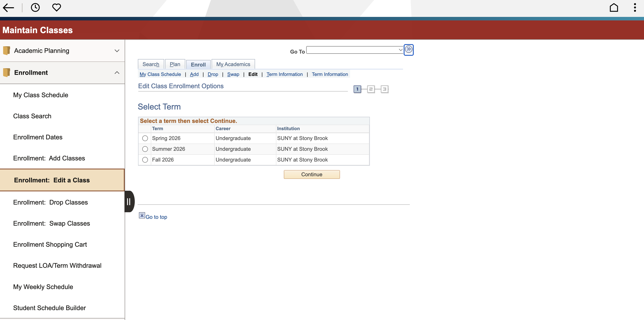Open the three-dot actions menu
Screen dimensions: 644x320
tap(635, 8)
